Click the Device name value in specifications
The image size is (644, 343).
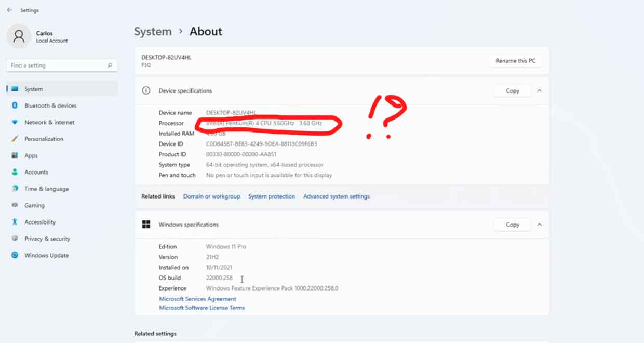[231, 113]
